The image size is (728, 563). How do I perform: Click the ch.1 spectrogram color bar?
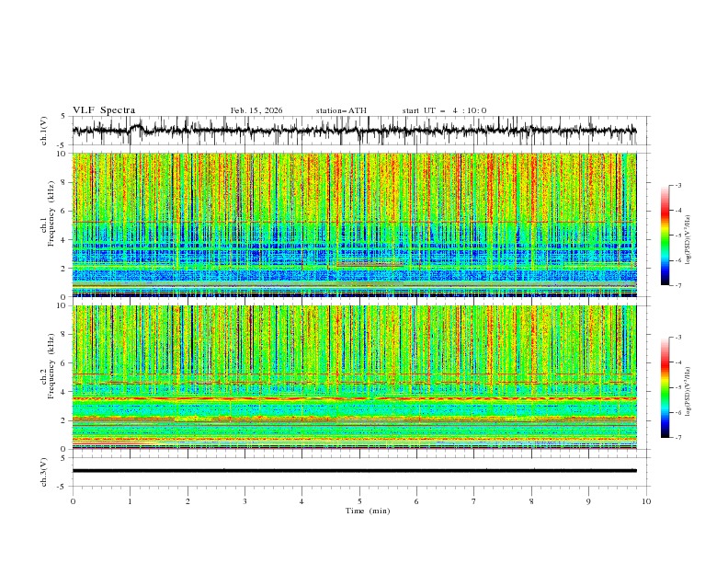click(x=665, y=236)
